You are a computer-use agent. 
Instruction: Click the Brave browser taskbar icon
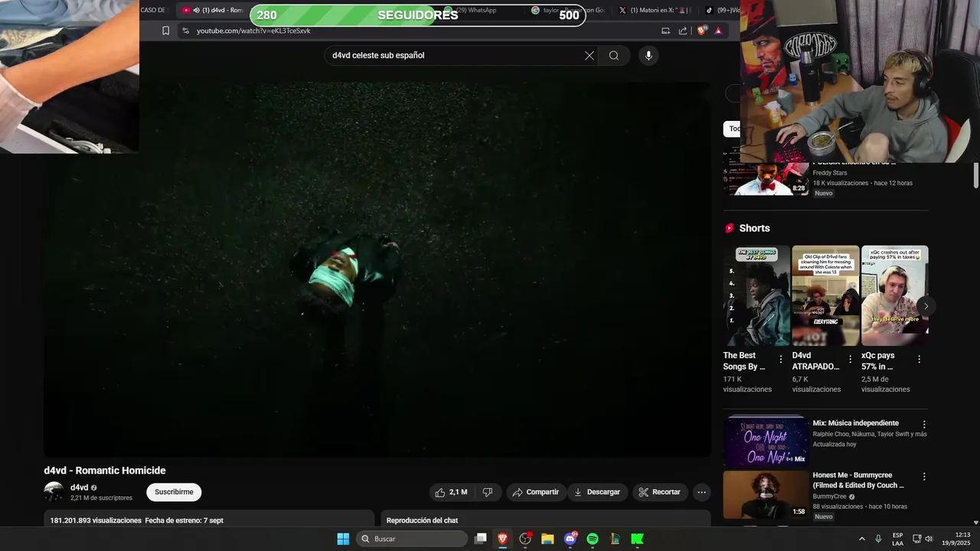point(502,539)
